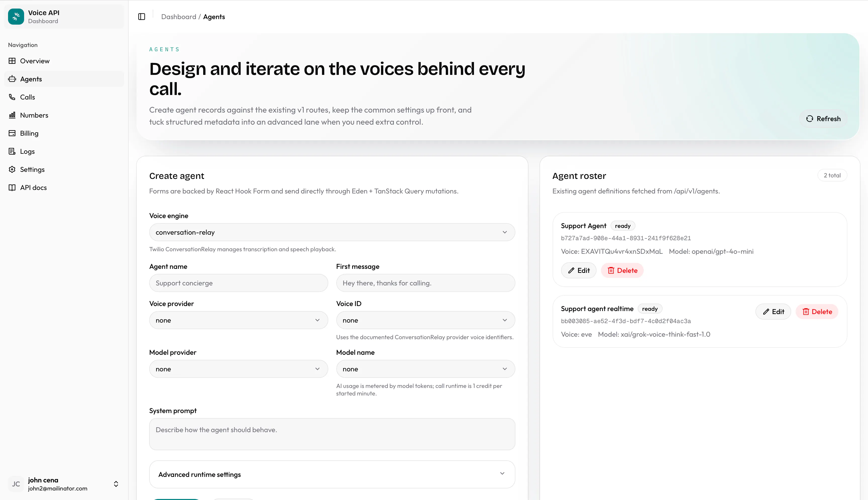The height and width of the screenshot is (500, 868).
Task: Expand Advanced runtime settings
Action: point(332,474)
